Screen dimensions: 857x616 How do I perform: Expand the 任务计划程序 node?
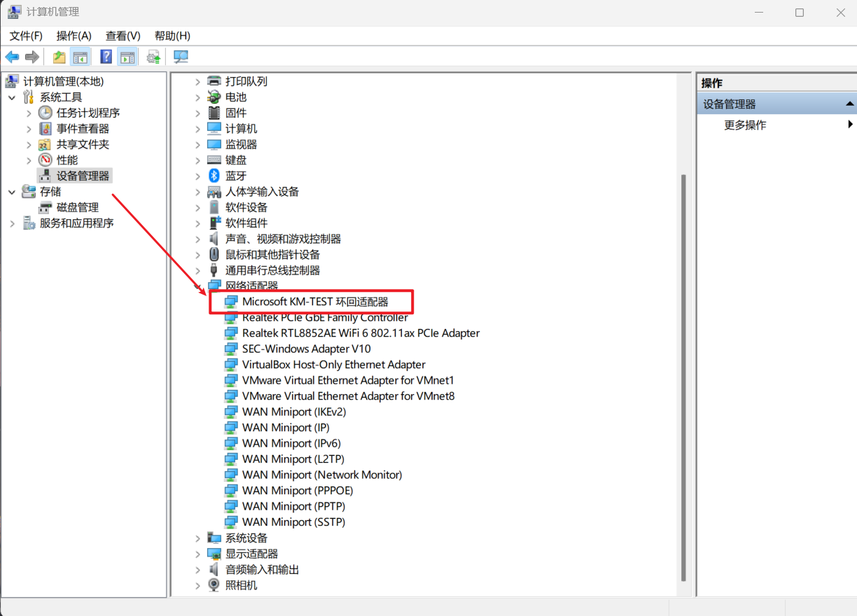pyautogui.click(x=29, y=113)
